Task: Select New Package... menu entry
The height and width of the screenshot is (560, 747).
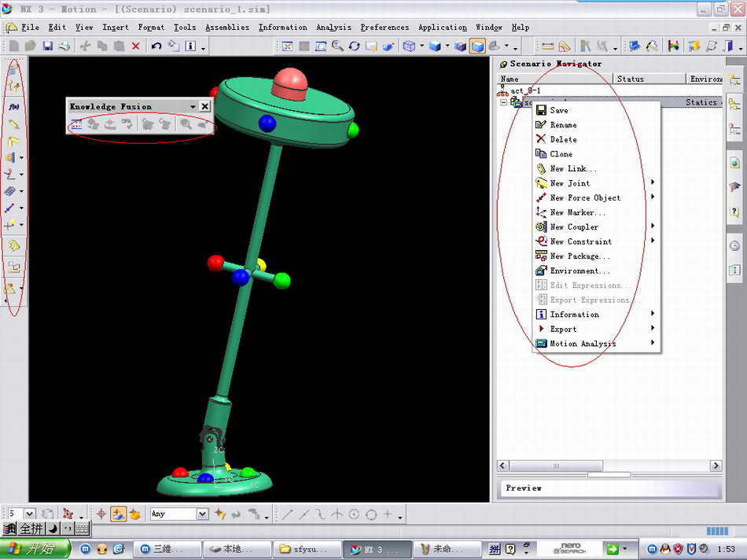Action: pyautogui.click(x=596, y=256)
